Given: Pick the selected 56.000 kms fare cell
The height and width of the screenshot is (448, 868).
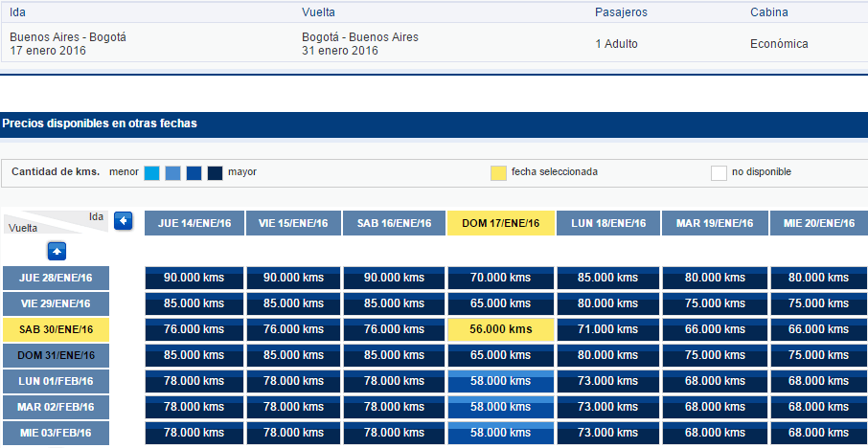Looking at the screenshot, I should click(501, 329).
